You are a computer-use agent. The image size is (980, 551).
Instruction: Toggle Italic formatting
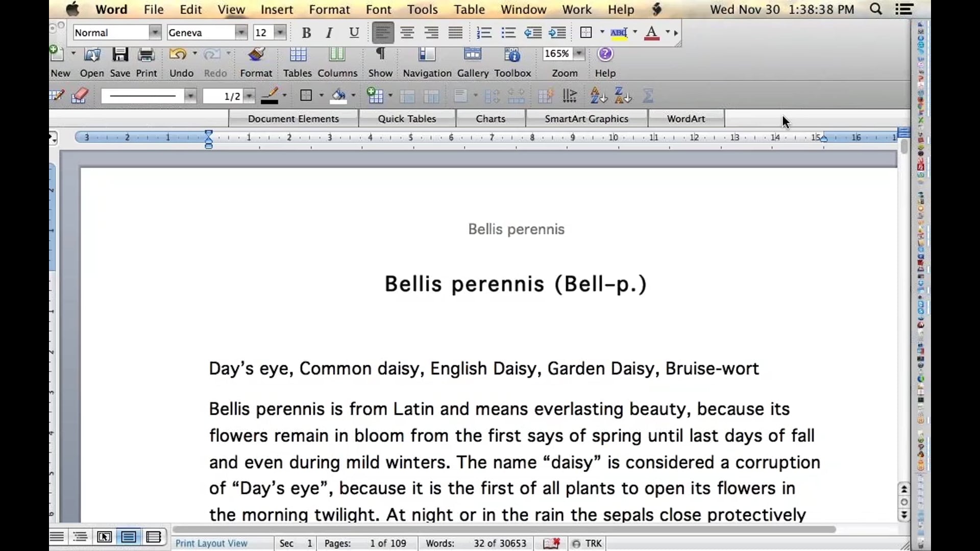[329, 33]
